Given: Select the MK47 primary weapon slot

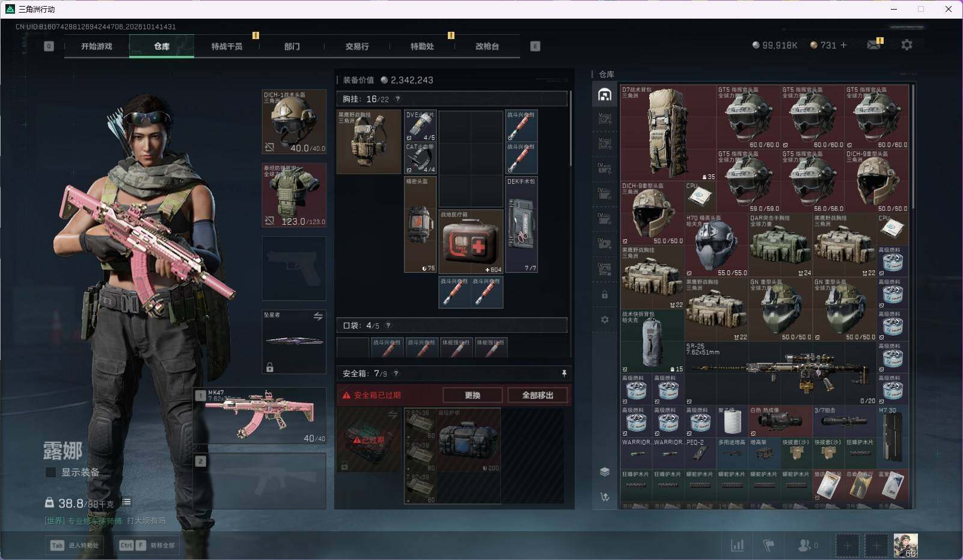Looking at the screenshot, I should 260,416.
